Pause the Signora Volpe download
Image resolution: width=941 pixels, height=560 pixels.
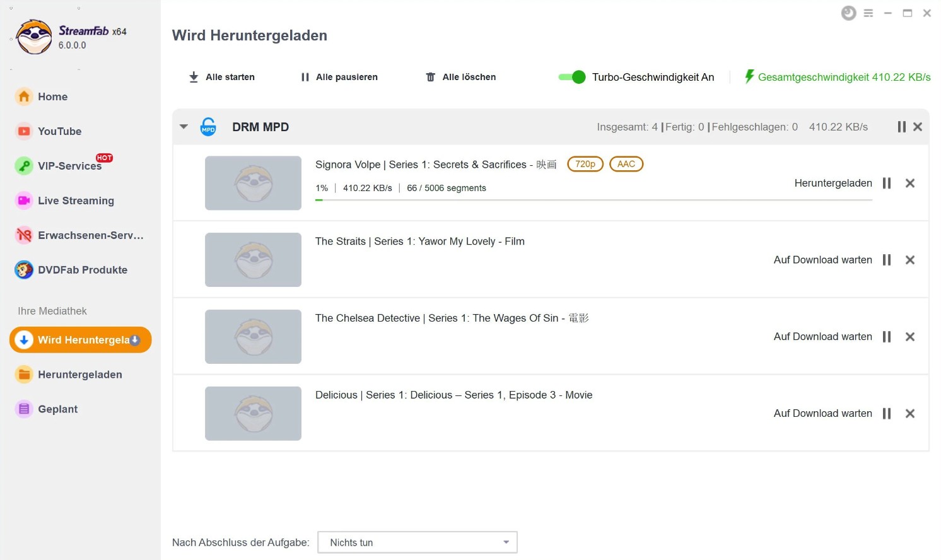click(x=887, y=183)
